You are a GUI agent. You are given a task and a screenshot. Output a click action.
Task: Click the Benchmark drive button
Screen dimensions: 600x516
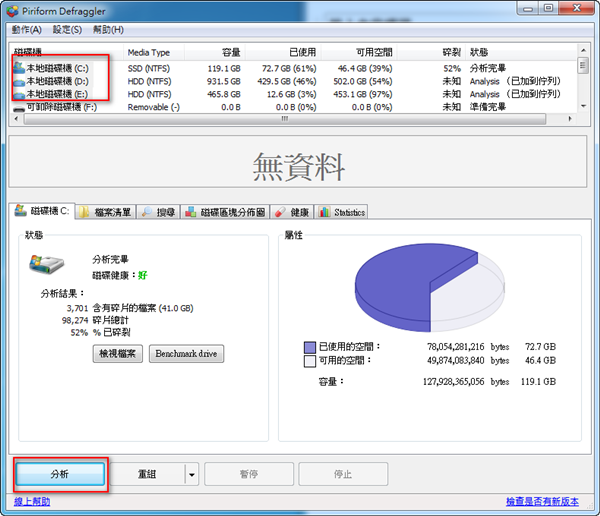click(x=186, y=354)
